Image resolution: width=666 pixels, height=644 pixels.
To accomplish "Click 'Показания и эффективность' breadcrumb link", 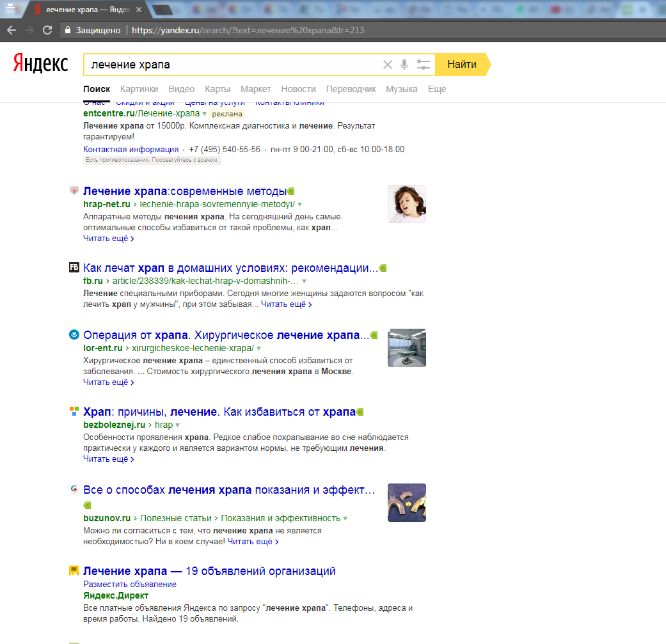I will click(x=281, y=519).
